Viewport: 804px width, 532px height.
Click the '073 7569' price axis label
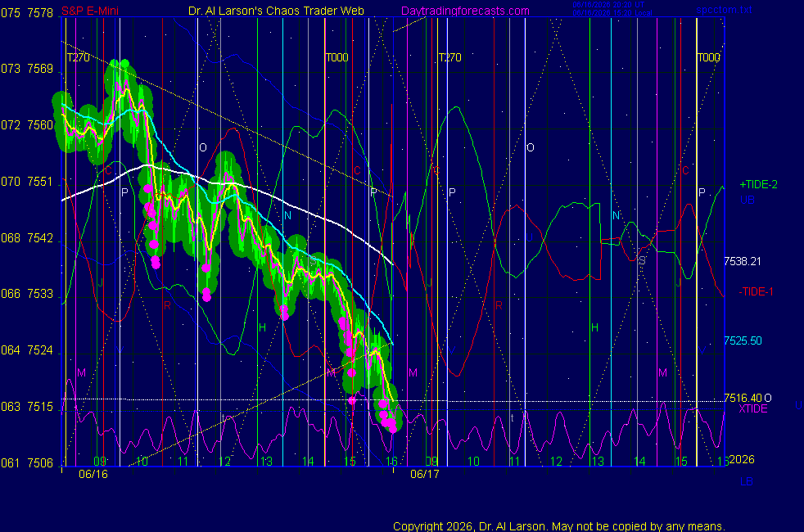tap(27, 69)
